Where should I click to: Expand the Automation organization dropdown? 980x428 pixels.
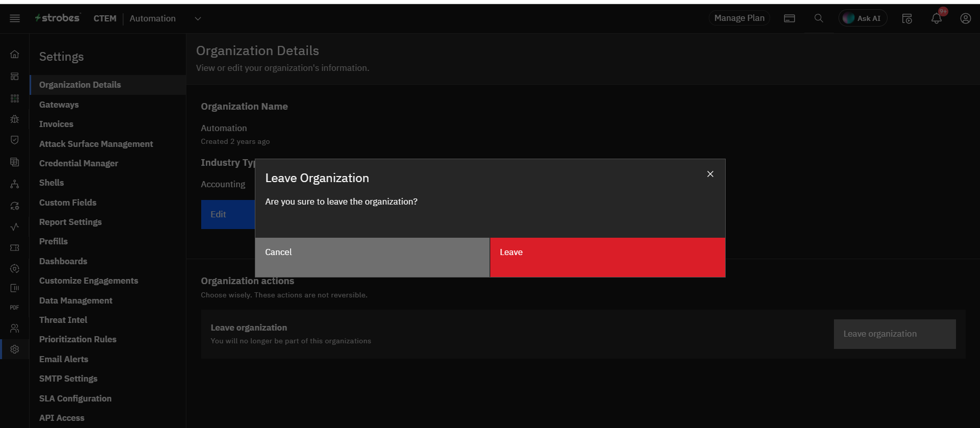click(x=198, y=19)
